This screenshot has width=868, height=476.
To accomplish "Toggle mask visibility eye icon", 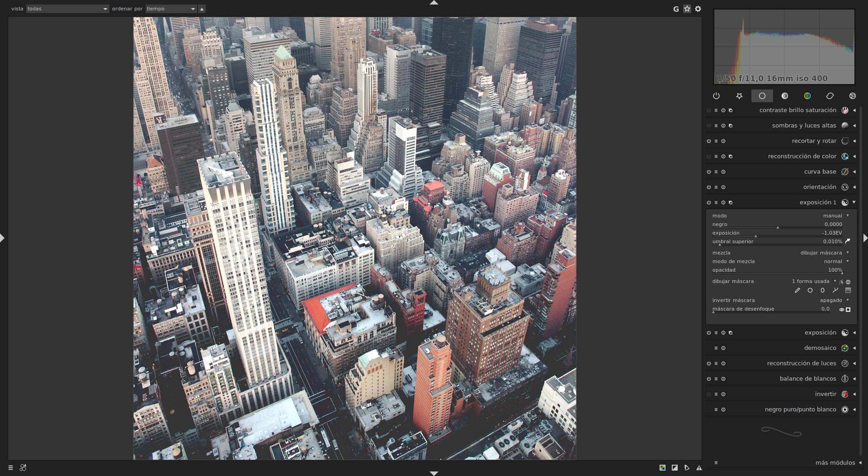I will click(x=842, y=310).
